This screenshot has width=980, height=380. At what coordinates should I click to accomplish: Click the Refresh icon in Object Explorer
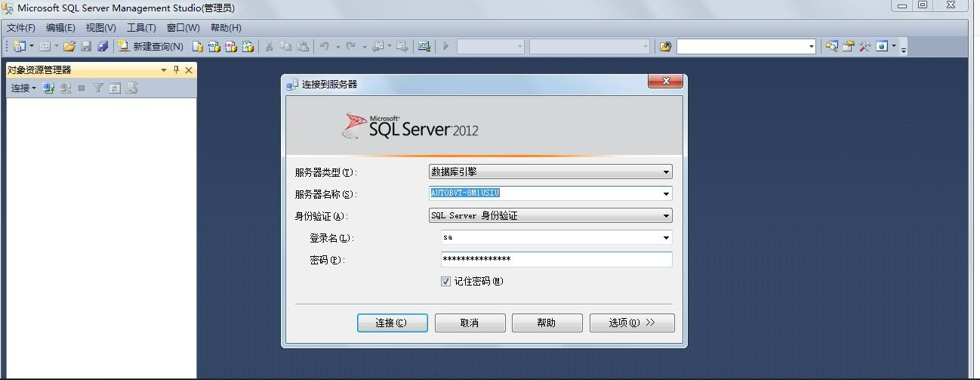[x=115, y=88]
